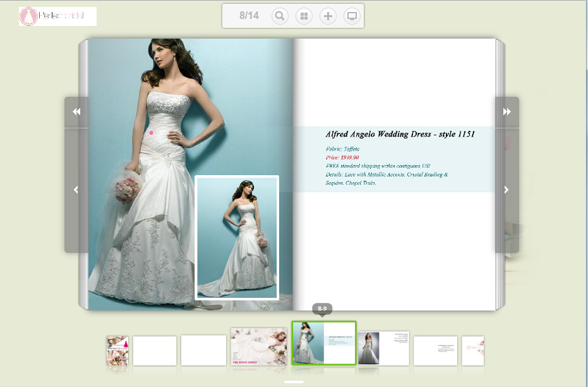
Task: Click the thumbnail bar collapse handle
Action: [x=294, y=382]
